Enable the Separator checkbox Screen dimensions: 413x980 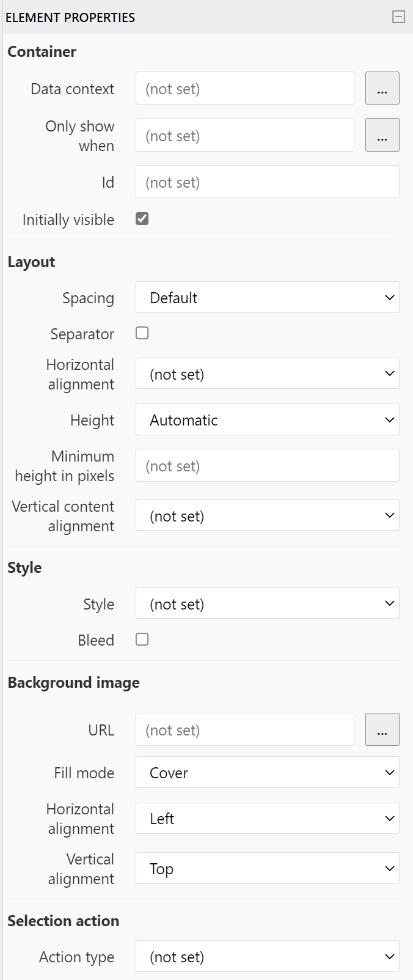coord(142,333)
